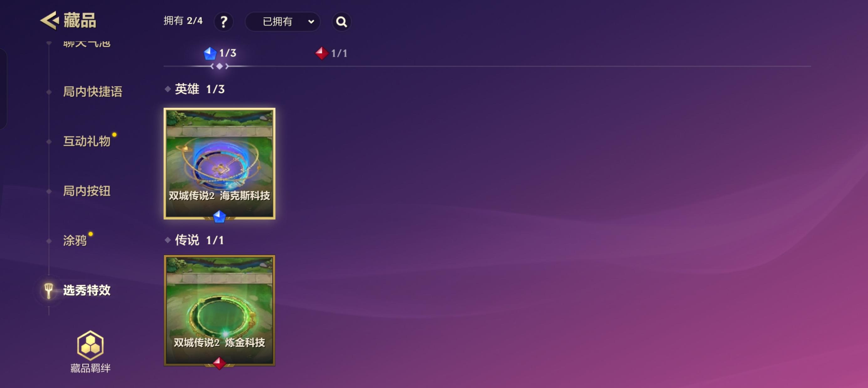This screenshot has width=868, height=388.
Task: Open the 互动礼物 sidebar category
Action: click(87, 141)
